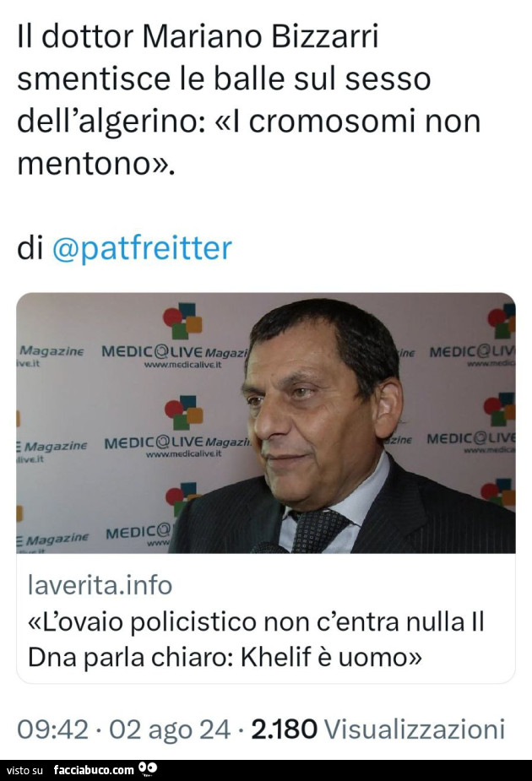Click the 09:42 tweet timestamp
This screenshot has width=532, height=781.
tap(51, 728)
